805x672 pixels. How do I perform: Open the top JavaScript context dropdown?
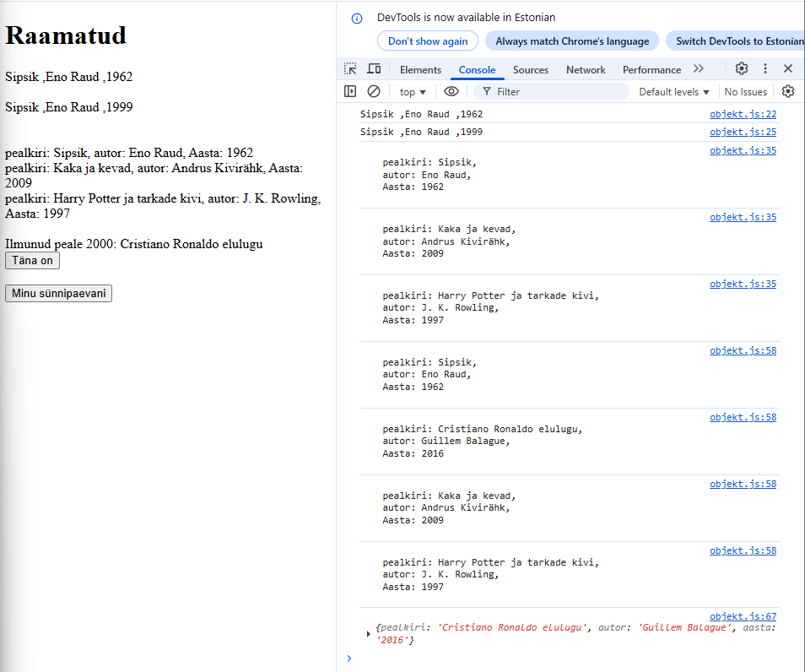pos(413,92)
